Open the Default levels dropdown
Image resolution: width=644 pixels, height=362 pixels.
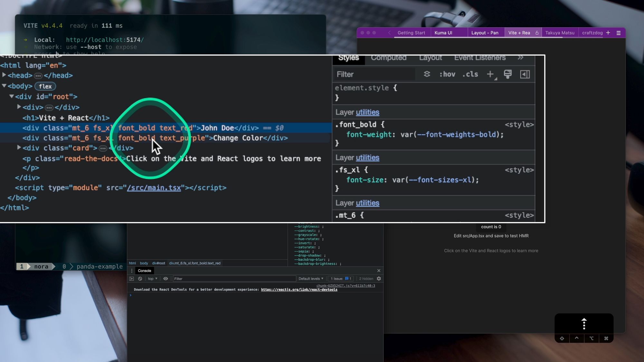tap(311, 279)
